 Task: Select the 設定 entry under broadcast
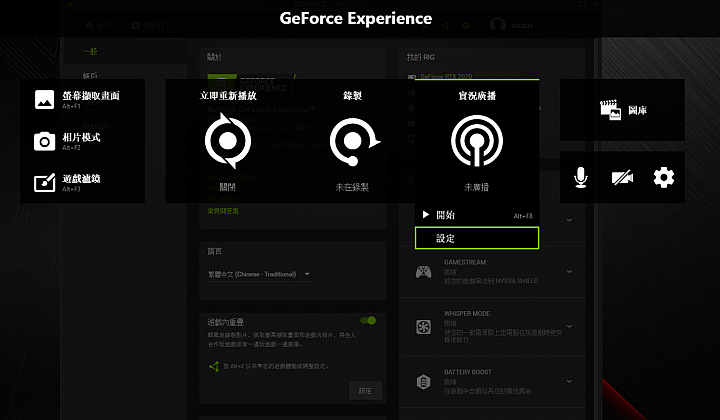477,238
